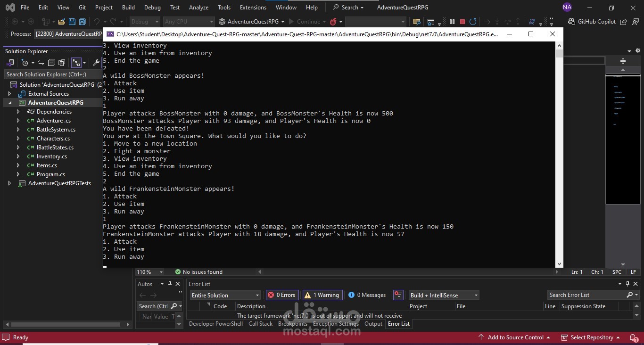Screen dimensions: 644x345
Task: Open the 110 % zoom dropdown
Action: [x=149, y=272]
